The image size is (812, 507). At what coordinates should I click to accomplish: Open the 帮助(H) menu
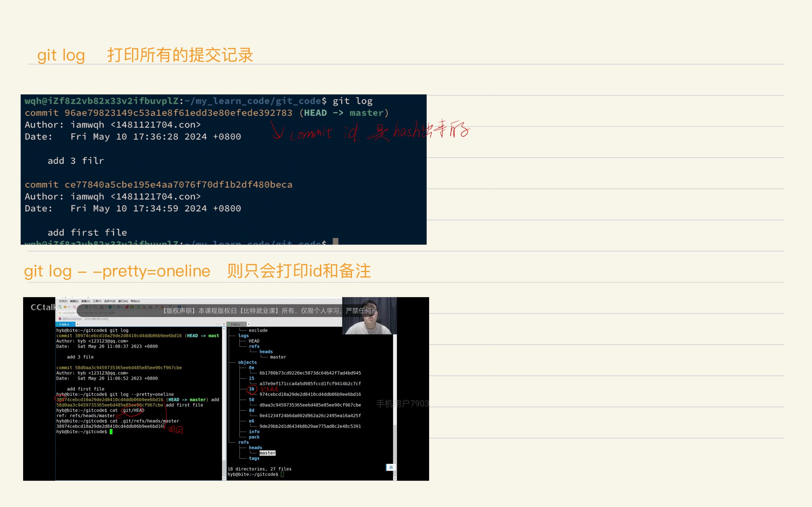pyautogui.click(x=135, y=301)
